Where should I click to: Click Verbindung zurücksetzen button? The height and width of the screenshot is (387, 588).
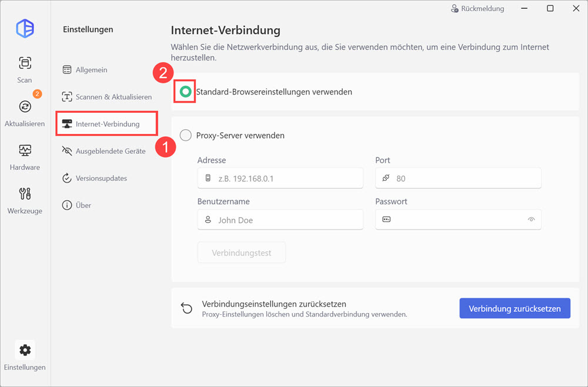(515, 308)
